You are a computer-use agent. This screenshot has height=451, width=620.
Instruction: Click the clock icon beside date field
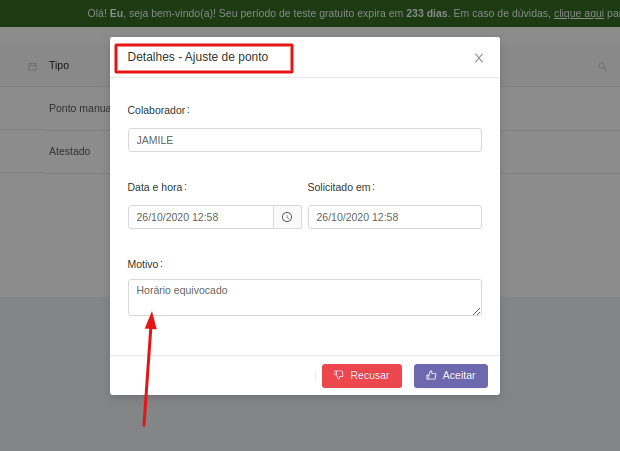(x=287, y=217)
